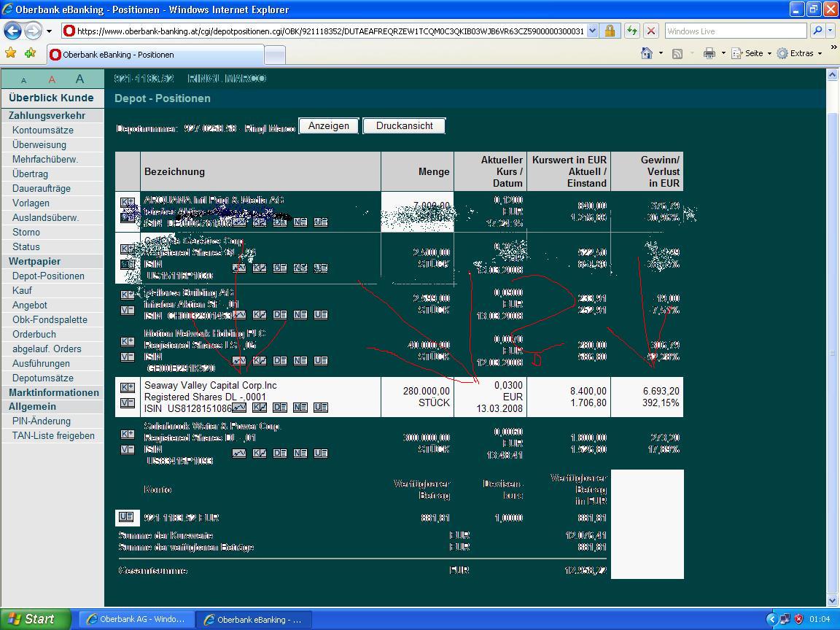
Task: Open the K price chart icon for Seaway Valley
Action: click(x=260, y=408)
